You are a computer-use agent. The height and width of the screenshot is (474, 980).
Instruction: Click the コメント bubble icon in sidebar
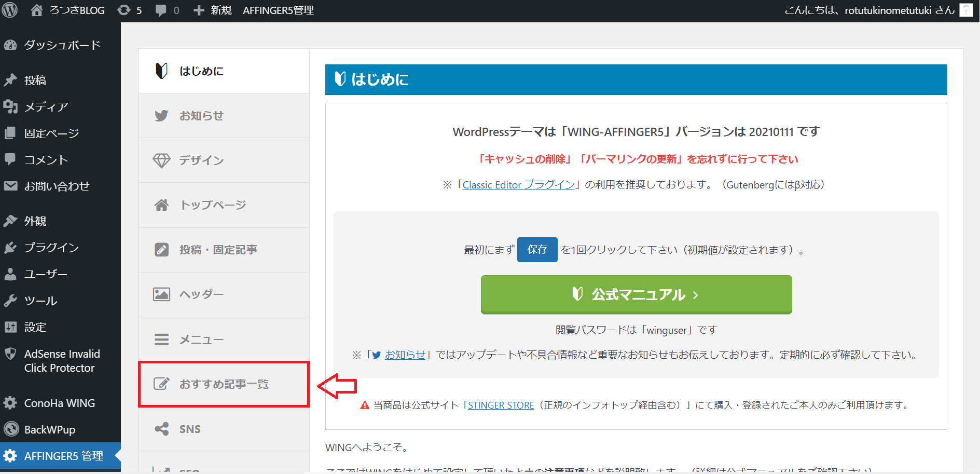(10, 159)
